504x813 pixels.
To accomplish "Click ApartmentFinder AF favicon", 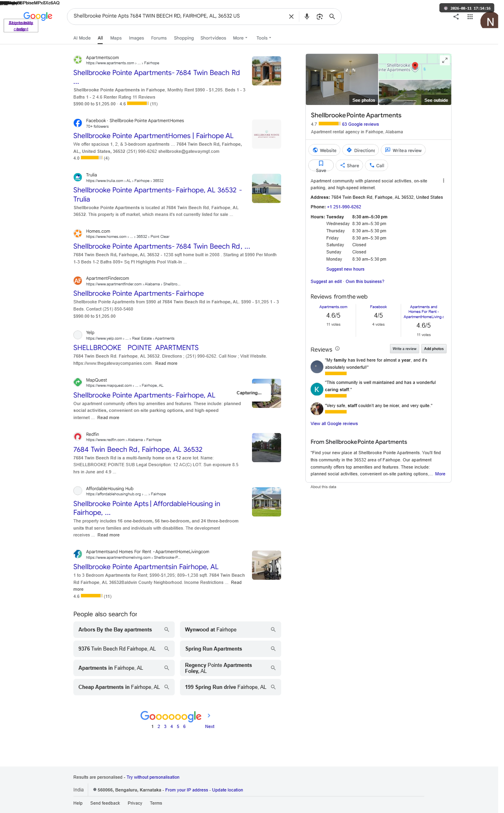I will tap(78, 281).
